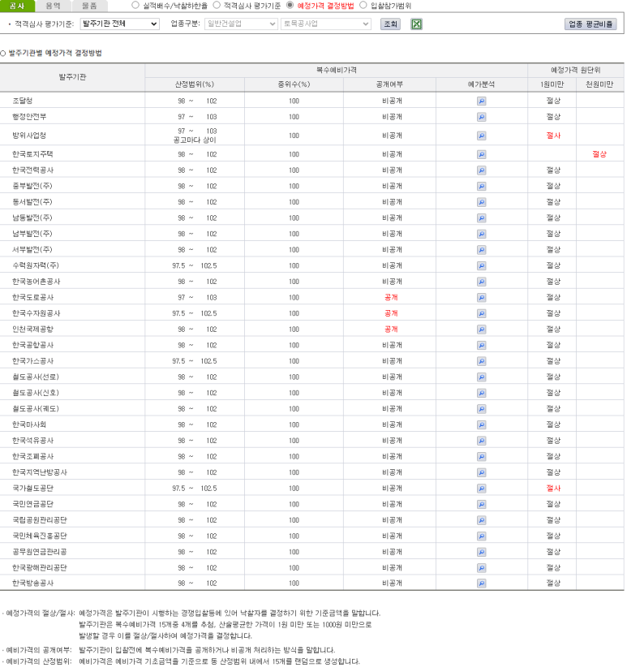Open 예가분석 magnifier for 방위사업청 row
Screen dimensions: 627x672
point(481,136)
